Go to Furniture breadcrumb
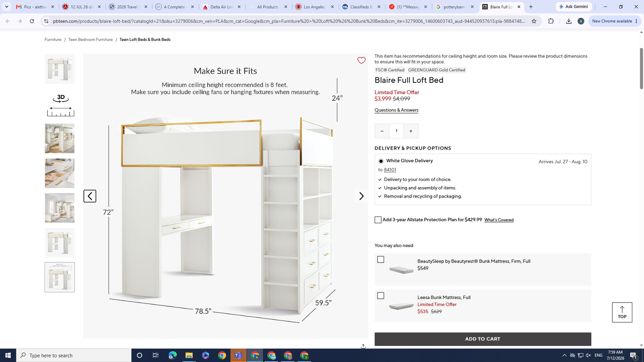Viewport: 644px width, 362px height. [x=53, y=39]
